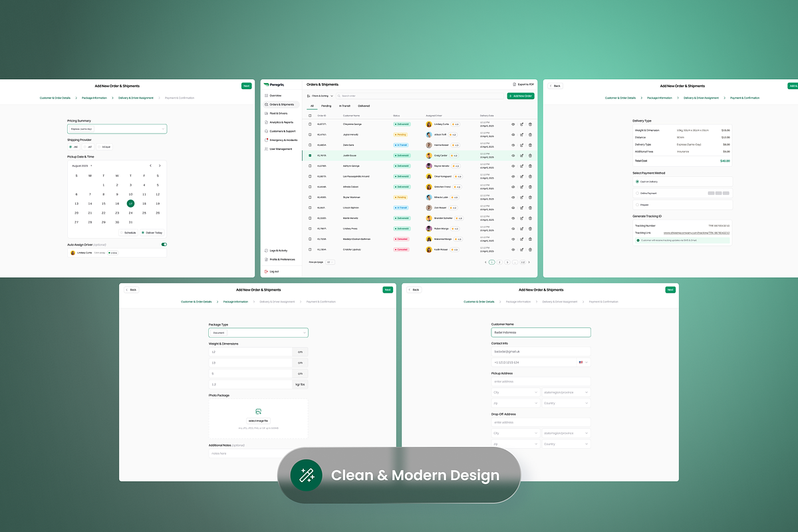Click the eye icon on Zaire Saris's row
Screen dimensions: 798x532
pyautogui.click(x=513, y=145)
